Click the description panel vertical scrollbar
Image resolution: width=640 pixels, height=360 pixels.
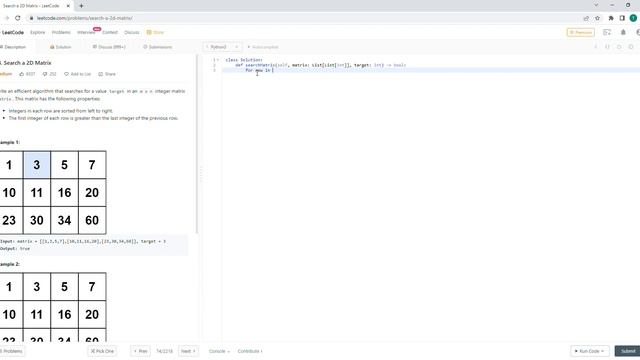[197, 144]
